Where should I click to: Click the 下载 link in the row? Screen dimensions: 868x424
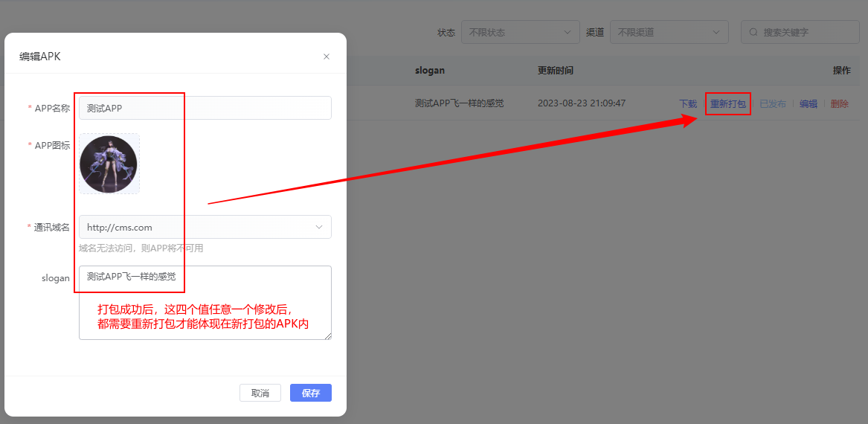[x=688, y=103]
